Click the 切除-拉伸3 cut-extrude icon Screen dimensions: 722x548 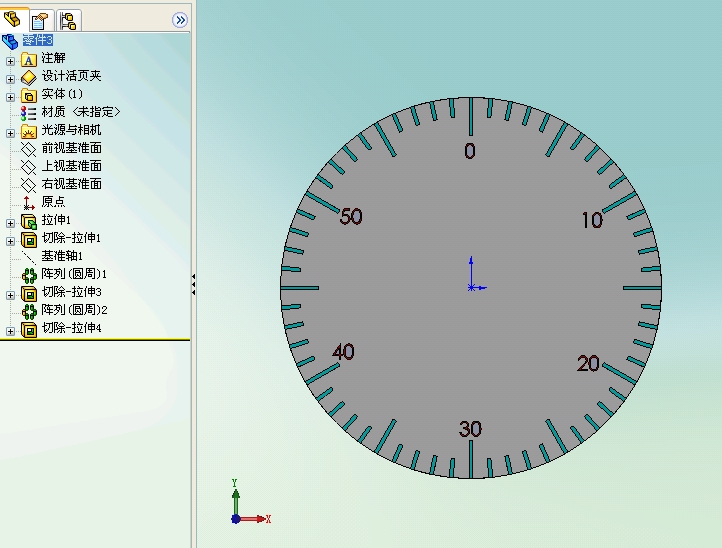[29, 294]
